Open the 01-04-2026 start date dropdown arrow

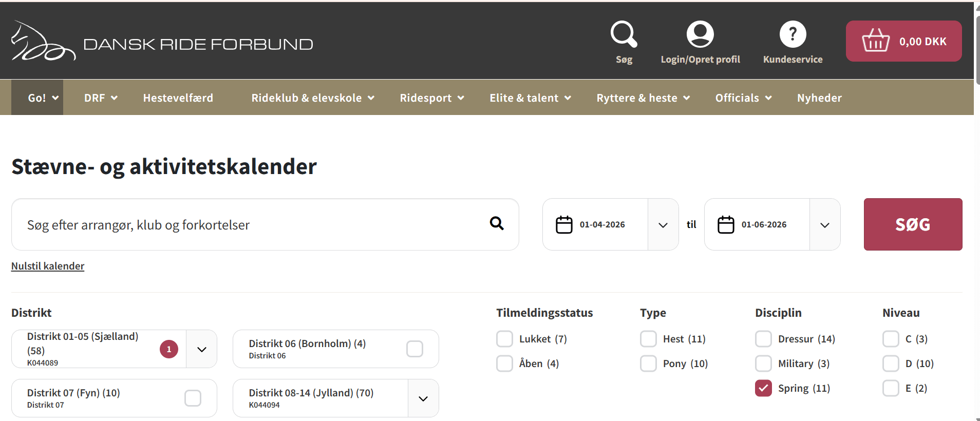coord(663,225)
